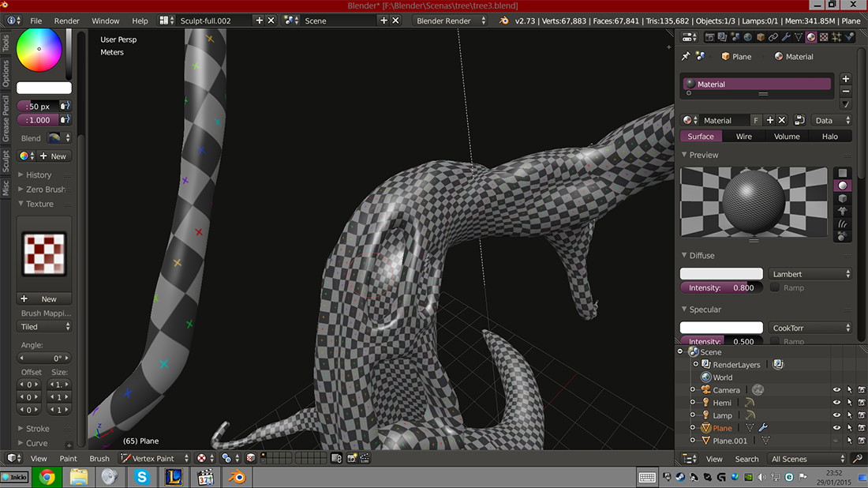
Task: Launch Google Chrome from the taskbar
Action: click(47, 477)
